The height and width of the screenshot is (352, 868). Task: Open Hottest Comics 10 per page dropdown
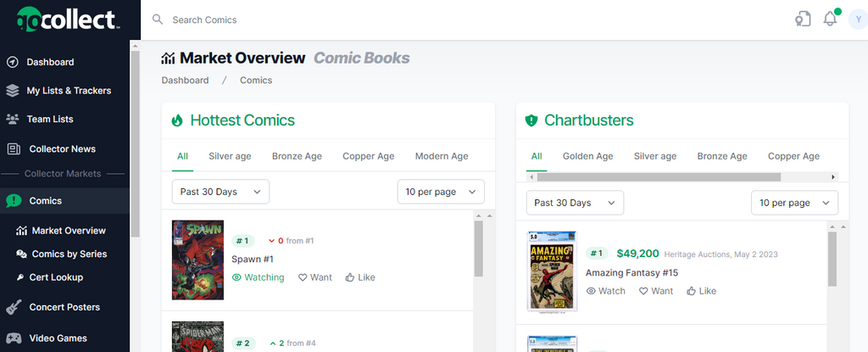pyautogui.click(x=441, y=192)
